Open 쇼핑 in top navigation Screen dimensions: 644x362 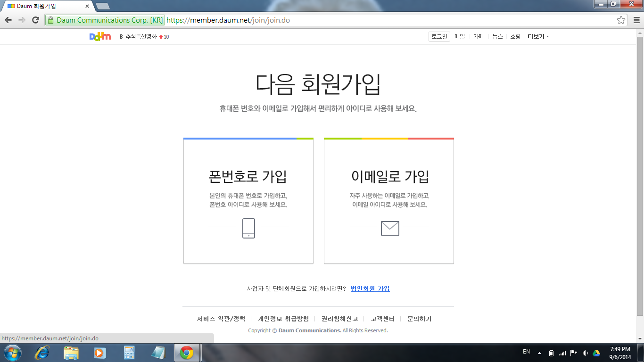[x=515, y=36]
